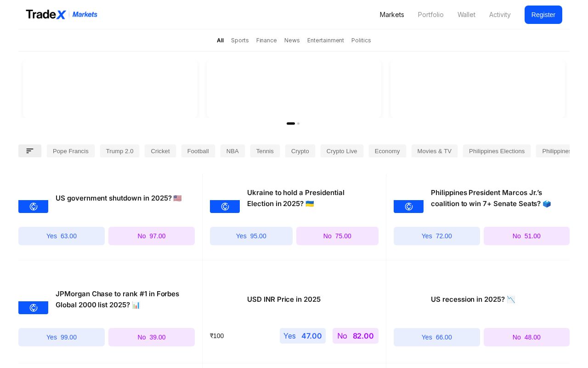The width and height of the screenshot is (588, 368).
Task: Buy No 82.00 on USD INR Price
Action: pos(356,336)
